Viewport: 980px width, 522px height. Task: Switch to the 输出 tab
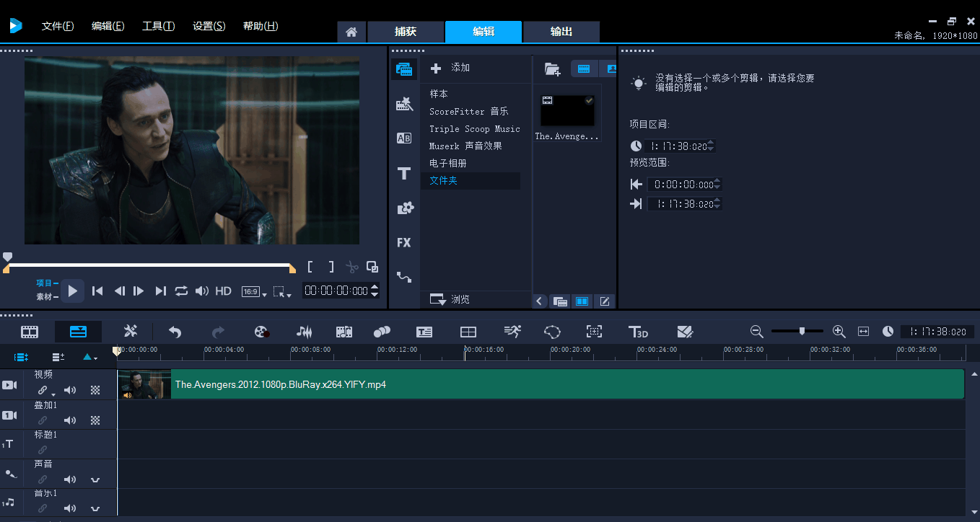coord(561,32)
